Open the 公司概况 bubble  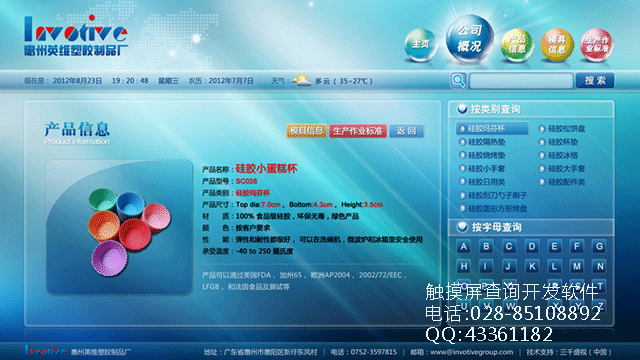(470, 39)
